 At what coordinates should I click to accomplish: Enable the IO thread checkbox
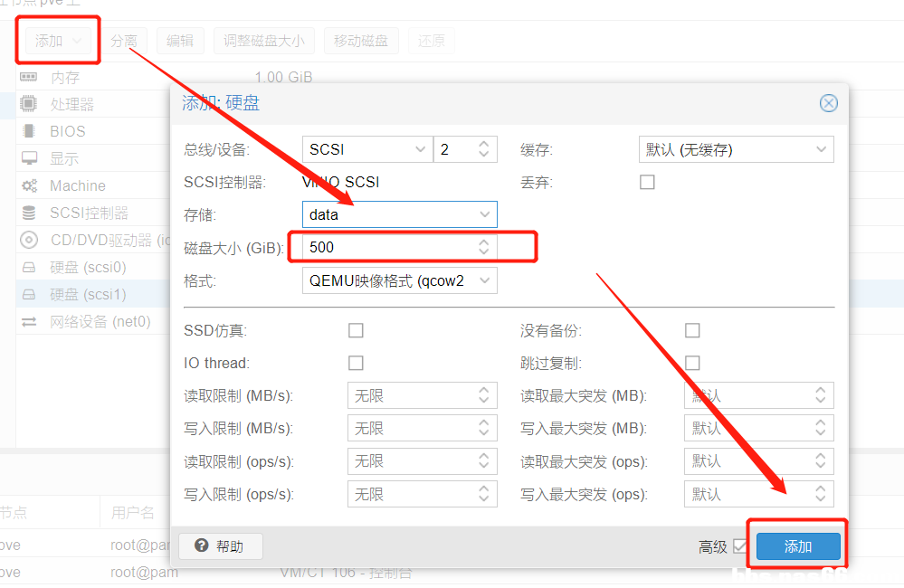coord(356,363)
